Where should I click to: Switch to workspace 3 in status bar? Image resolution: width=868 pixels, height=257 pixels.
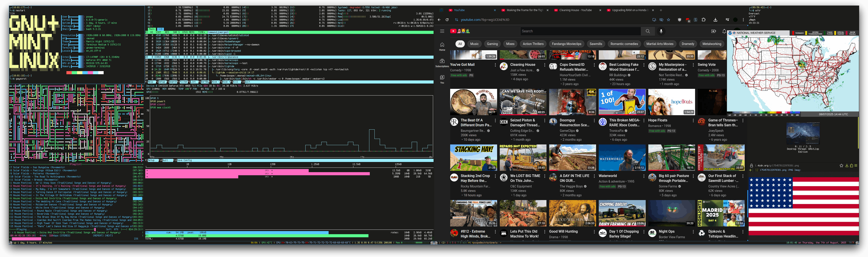(447, 243)
